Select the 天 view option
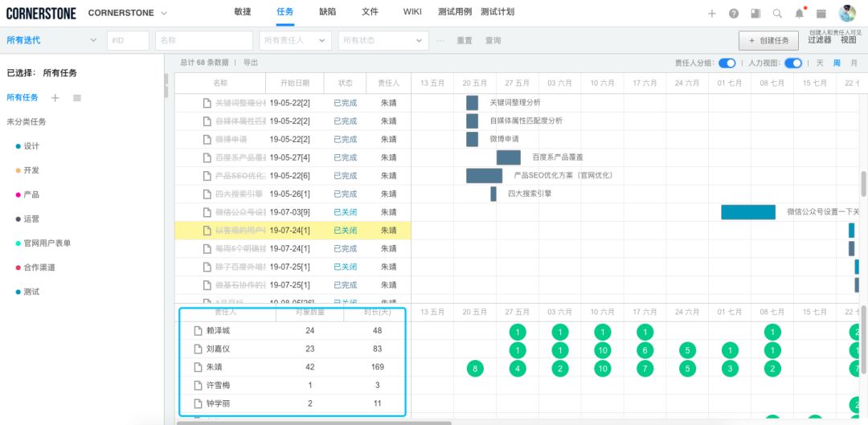 tap(820, 63)
